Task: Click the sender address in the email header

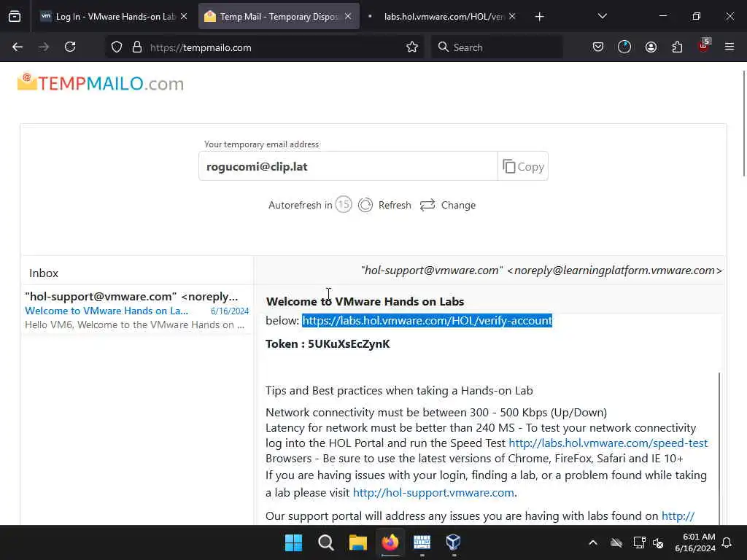Action: [x=542, y=271]
